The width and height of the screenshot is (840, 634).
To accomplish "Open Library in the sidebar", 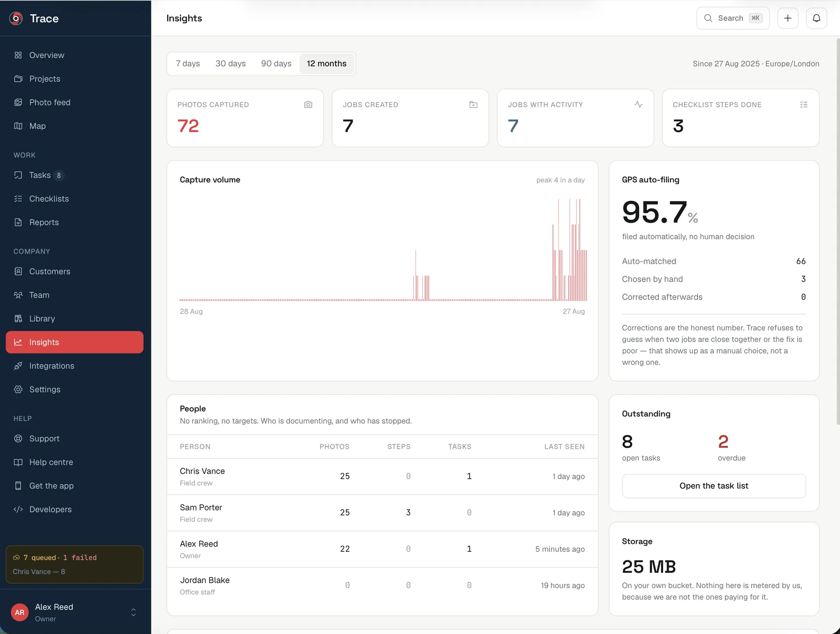I will pos(74,319).
